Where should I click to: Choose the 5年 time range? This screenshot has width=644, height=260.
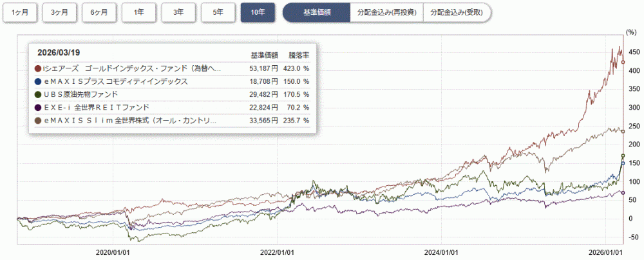pyautogui.click(x=218, y=12)
